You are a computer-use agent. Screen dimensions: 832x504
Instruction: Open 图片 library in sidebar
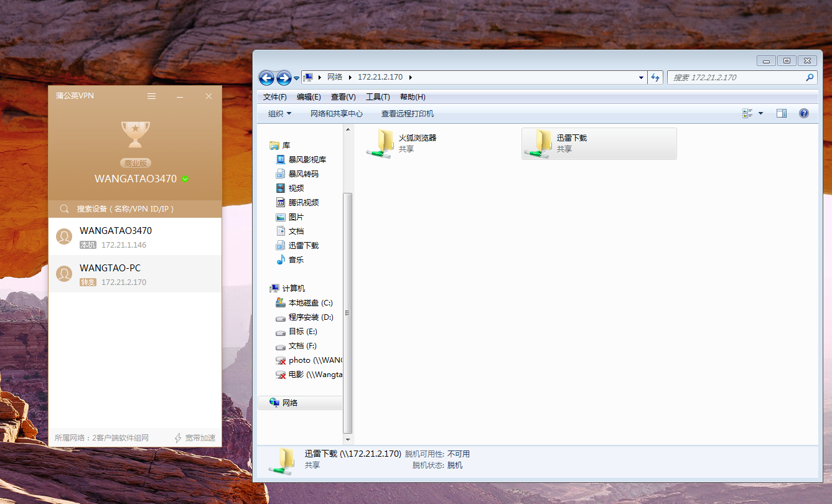[290, 217]
